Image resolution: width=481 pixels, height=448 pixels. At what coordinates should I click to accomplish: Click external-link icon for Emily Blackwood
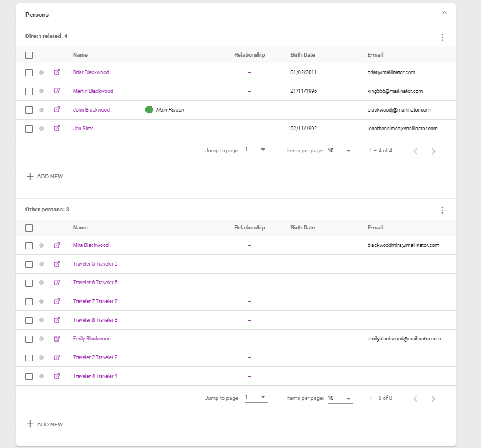[57, 339]
